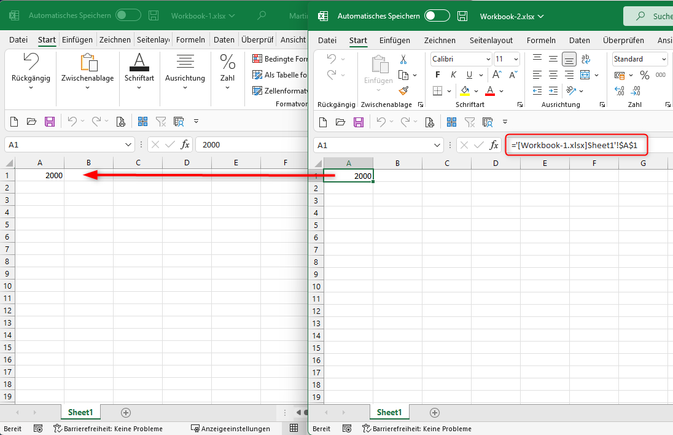The image size is (673, 435).
Task: Click new document icon in Workbook-2 quick toolbar
Action: point(323,122)
